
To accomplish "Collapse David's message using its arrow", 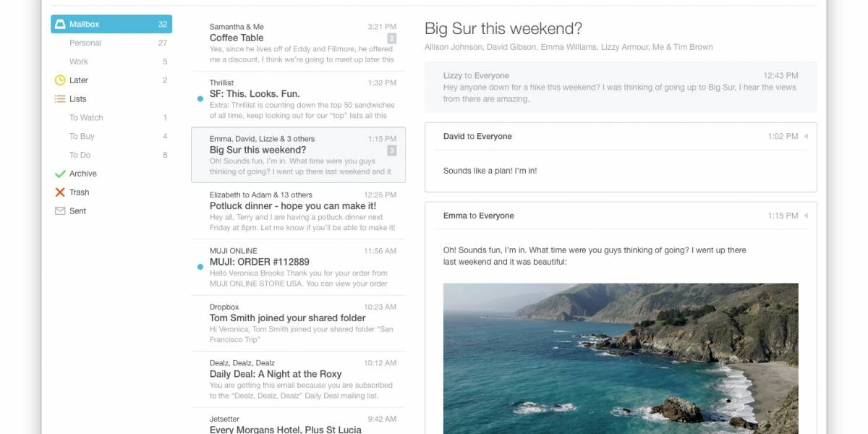I will (x=806, y=136).
